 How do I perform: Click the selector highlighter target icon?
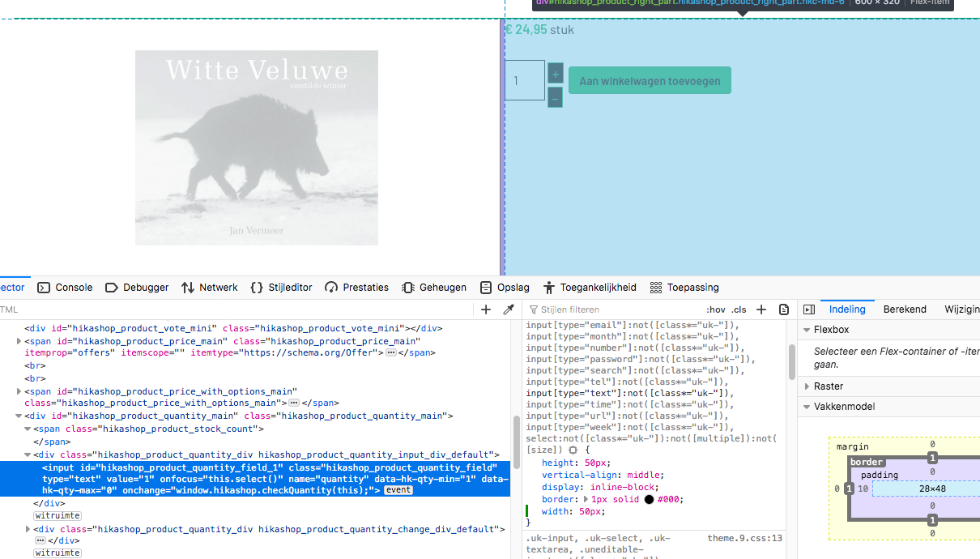[x=573, y=450]
